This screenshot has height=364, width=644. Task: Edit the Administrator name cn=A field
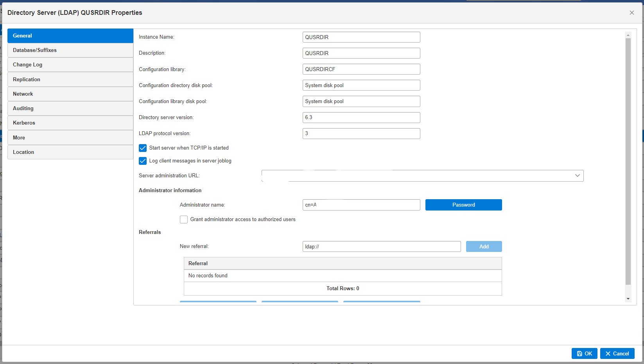(361, 205)
